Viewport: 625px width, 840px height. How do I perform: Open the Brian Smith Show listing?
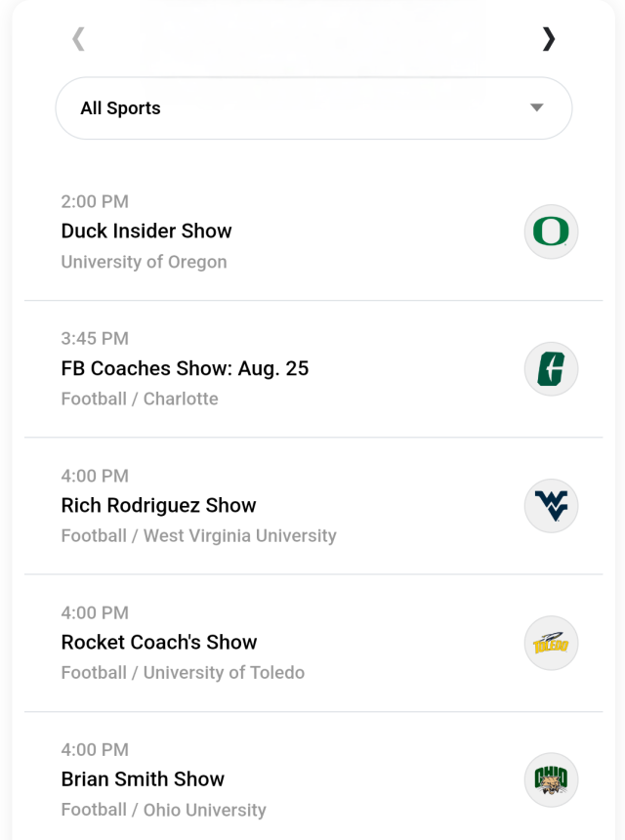pos(143,778)
